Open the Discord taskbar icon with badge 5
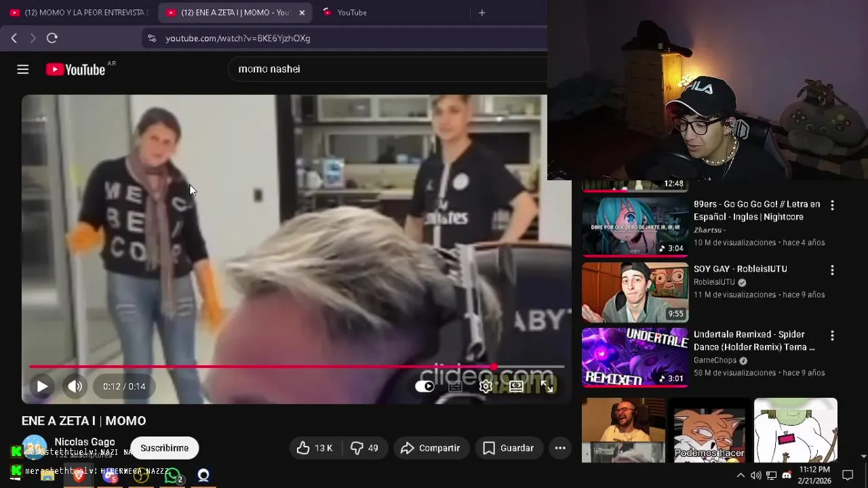 point(110,476)
